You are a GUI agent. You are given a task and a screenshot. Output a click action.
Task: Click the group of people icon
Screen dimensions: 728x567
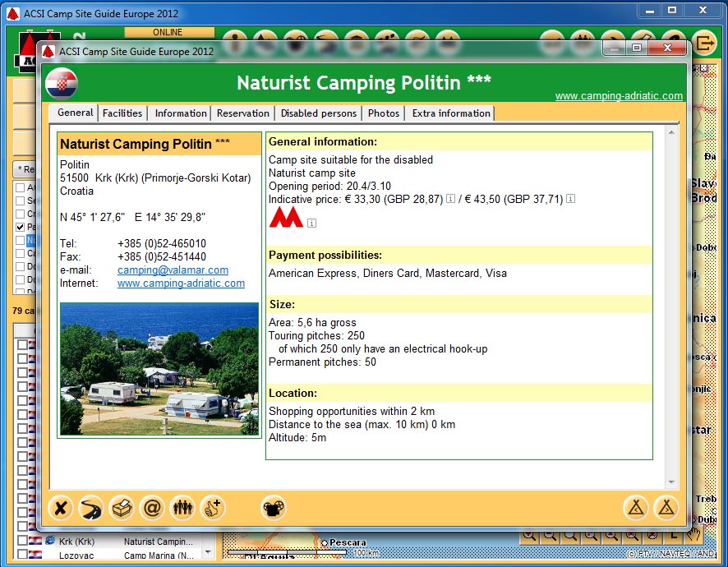coord(182,508)
